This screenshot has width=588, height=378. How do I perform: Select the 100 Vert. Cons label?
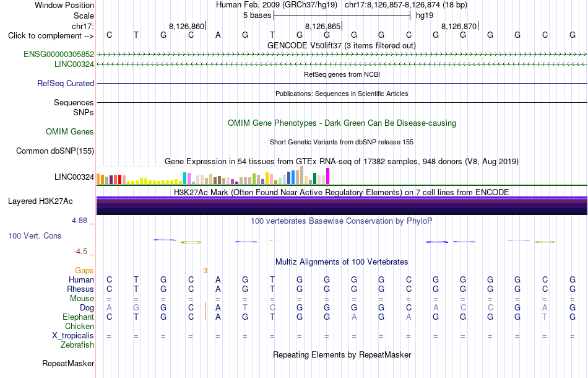pos(35,235)
